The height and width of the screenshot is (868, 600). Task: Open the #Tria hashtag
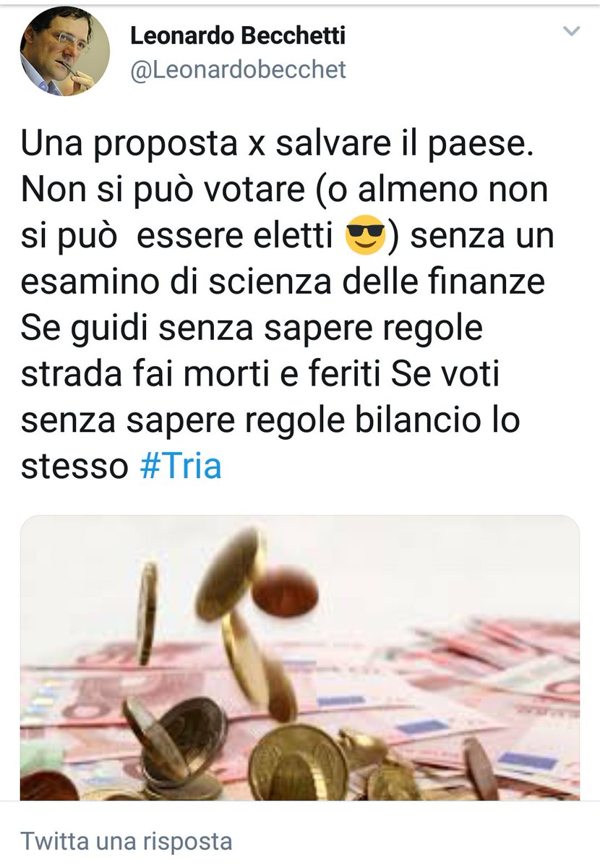tap(179, 466)
